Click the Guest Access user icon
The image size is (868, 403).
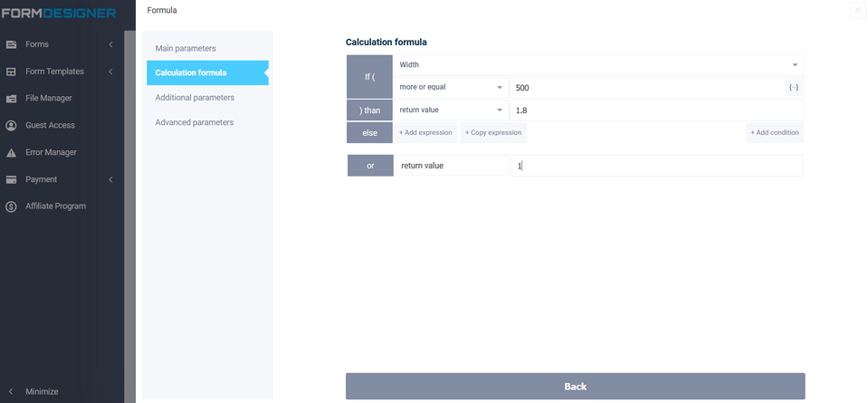click(x=12, y=126)
